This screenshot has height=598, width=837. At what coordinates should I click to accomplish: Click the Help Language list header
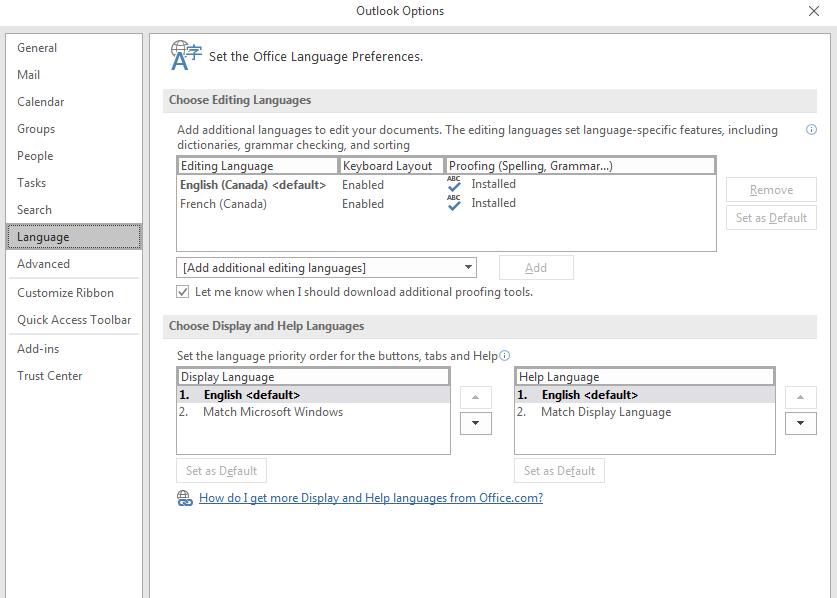(x=645, y=377)
